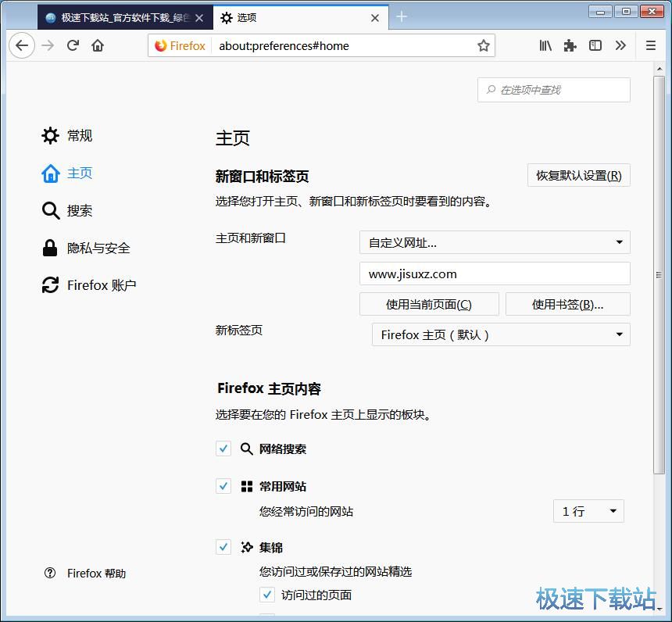Viewport: 672px width, 622px height.
Task: Reload the current page
Action: pos(73,45)
